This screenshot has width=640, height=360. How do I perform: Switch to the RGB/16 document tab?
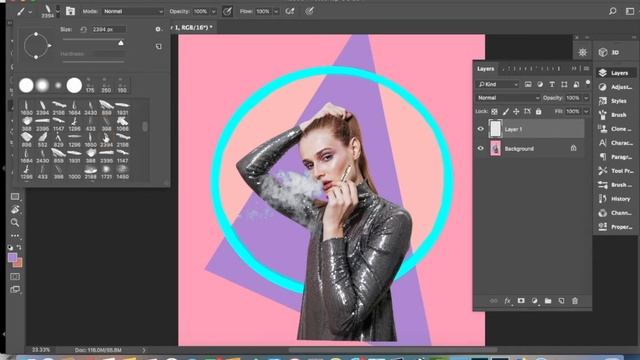[x=192, y=27]
